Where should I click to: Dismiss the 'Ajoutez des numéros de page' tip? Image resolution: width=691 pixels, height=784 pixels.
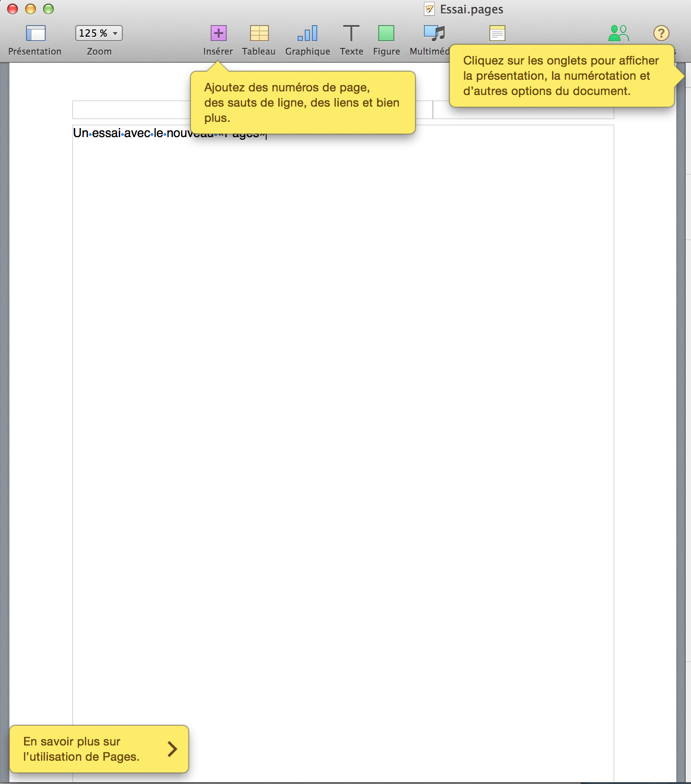click(302, 103)
